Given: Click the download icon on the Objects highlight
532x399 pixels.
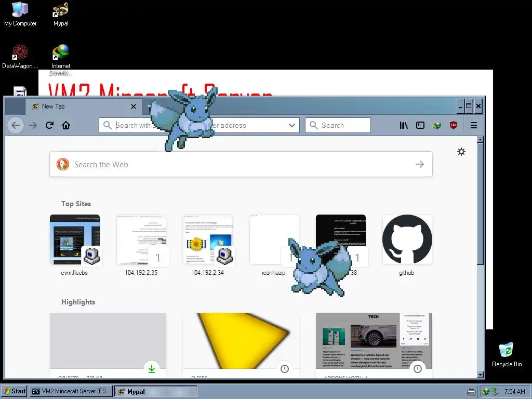Looking at the screenshot, I should tap(152, 369).
